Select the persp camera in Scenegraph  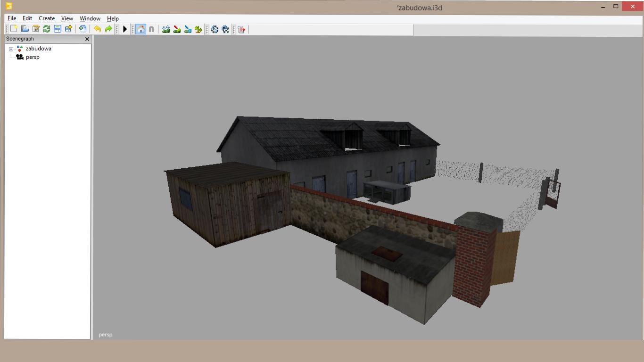[x=32, y=57]
